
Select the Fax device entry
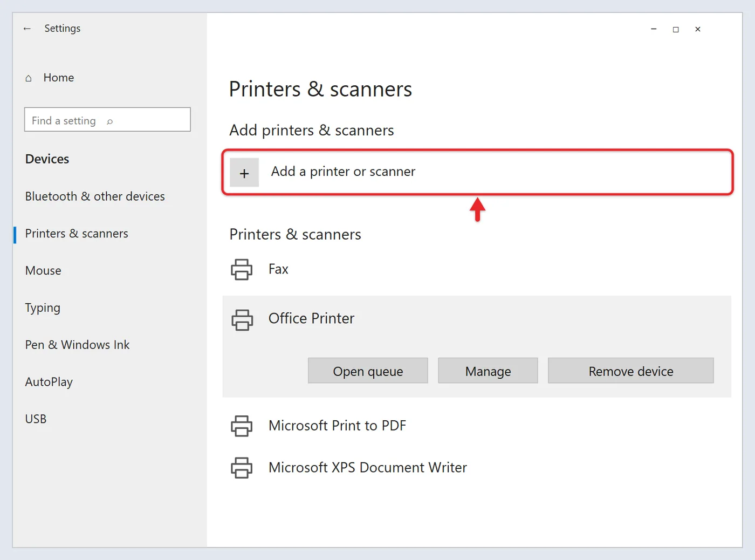[278, 269]
